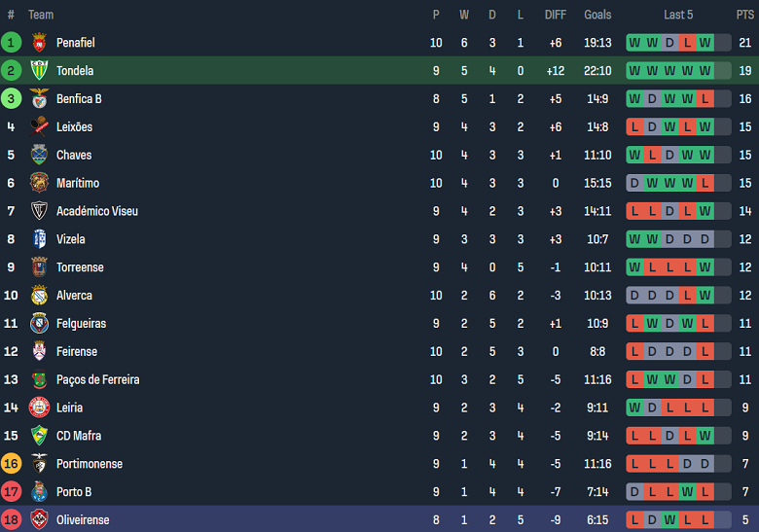Sort standings by DIFF column header
Viewport: 759px width, 532px height.
tap(556, 15)
